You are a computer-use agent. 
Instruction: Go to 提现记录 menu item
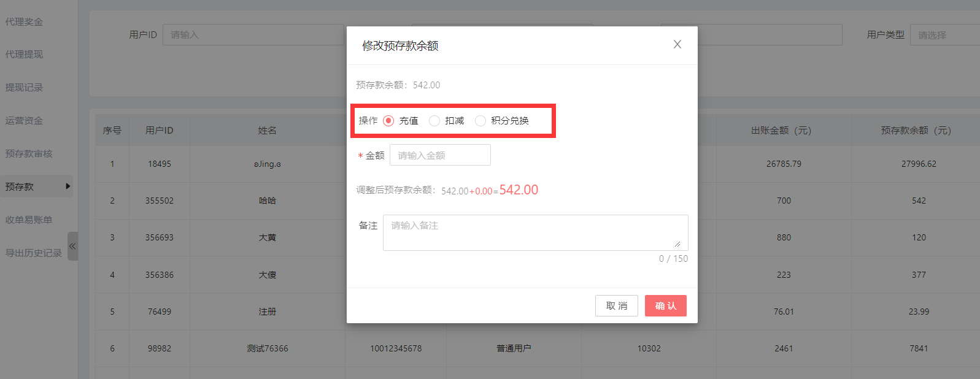[x=25, y=88]
